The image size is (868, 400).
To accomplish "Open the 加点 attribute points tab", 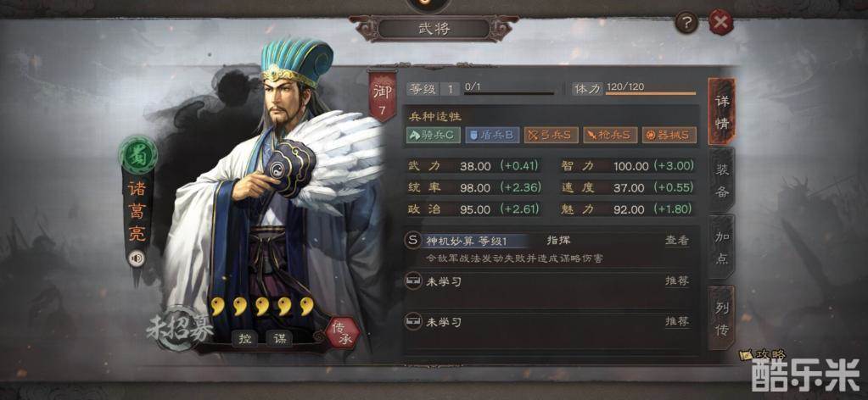I will (722, 248).
